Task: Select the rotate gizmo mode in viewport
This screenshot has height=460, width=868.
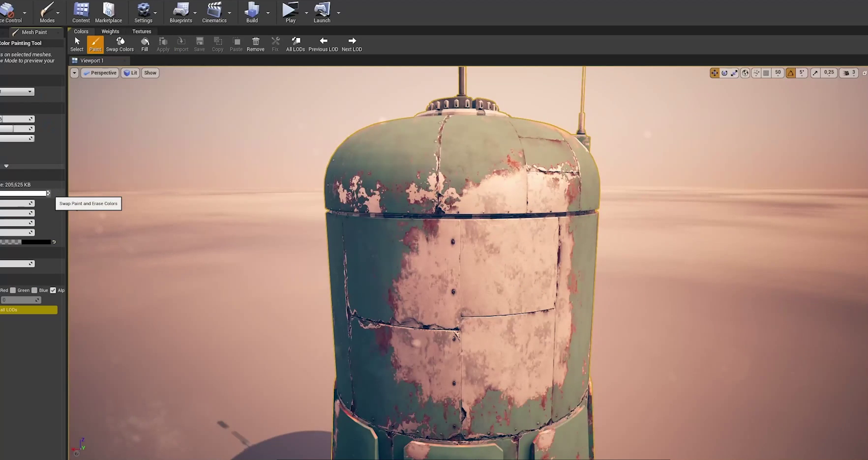Action: [x=724, y=73]
